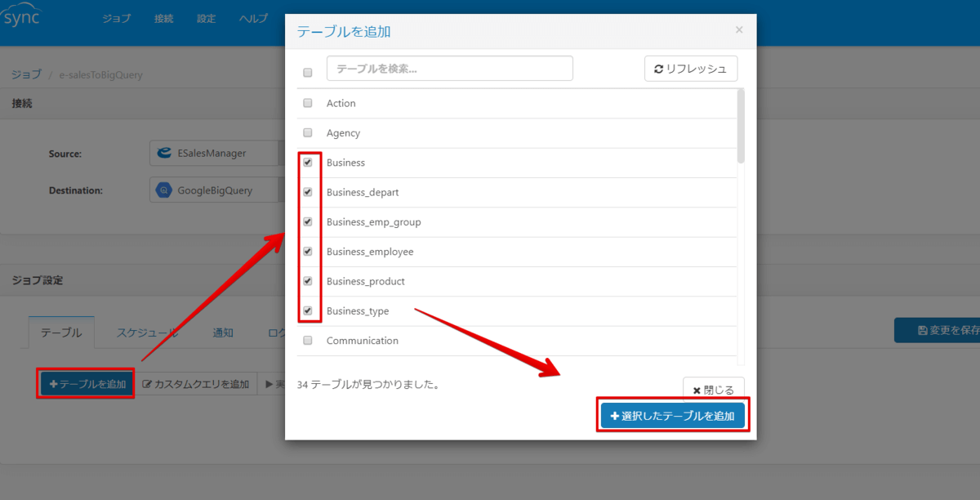Switch to the 通知 tab
980x500 pixels.
(x=223, y=333)
